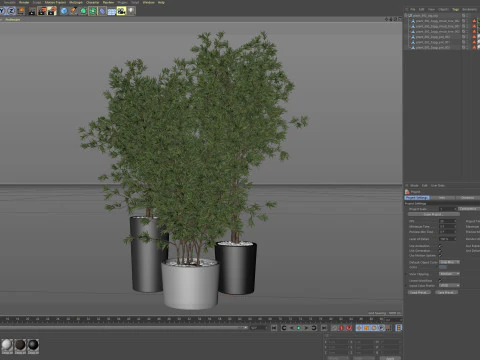The width and height of the screenshot is (480, 360).
Task: Switch to Info tab in Attributes
Action: 442,198
